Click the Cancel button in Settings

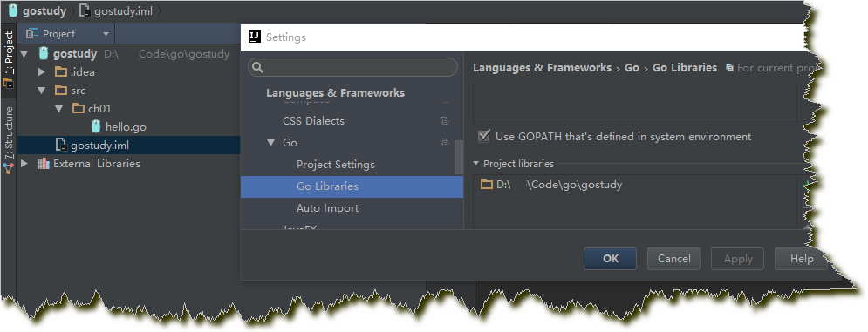[x=673, y=259]
